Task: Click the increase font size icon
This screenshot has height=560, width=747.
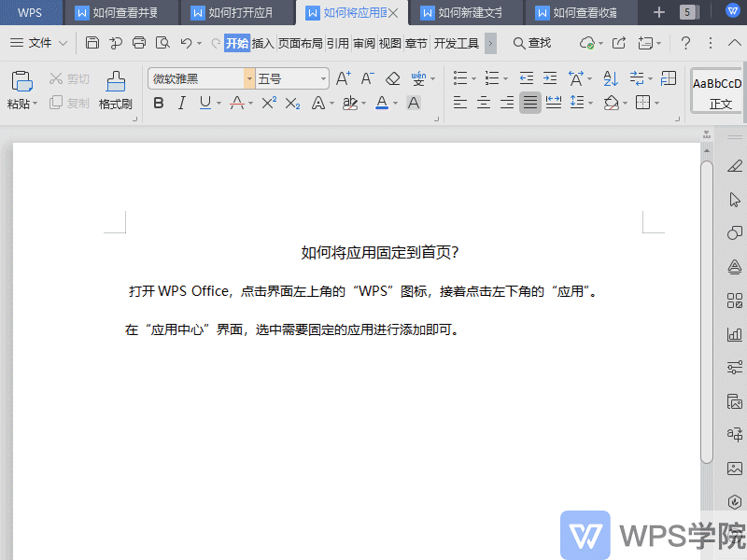Action: pyautogui.click(x=343, y=78)
